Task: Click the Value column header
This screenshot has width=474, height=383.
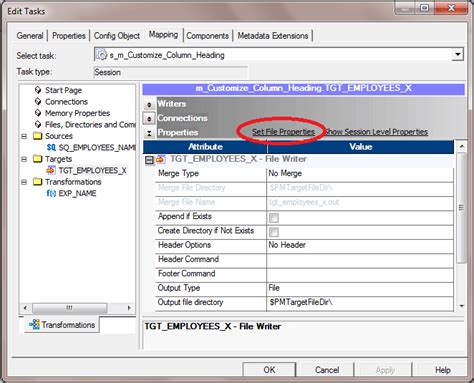Action: pyautogui.click(x=360, y=147)
